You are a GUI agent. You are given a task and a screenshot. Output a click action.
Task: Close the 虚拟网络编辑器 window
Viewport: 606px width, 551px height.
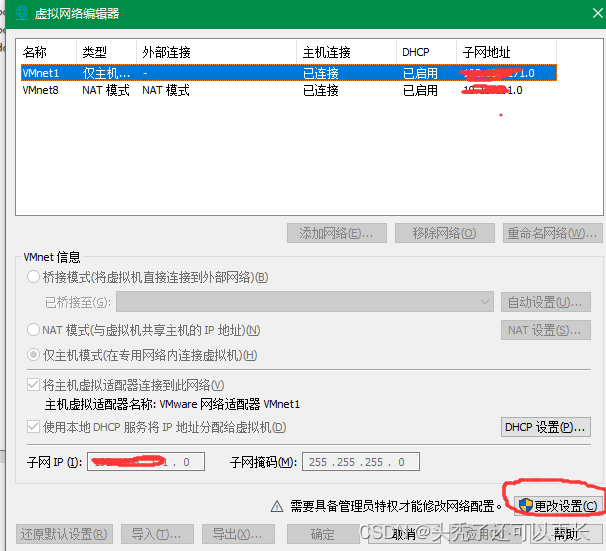597,13
